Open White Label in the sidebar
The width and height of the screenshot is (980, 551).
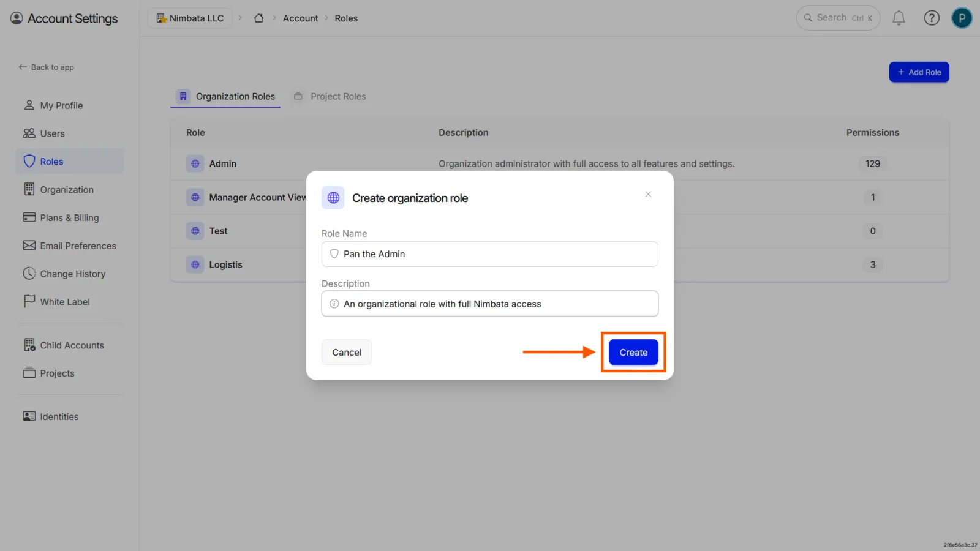[70, 302]
